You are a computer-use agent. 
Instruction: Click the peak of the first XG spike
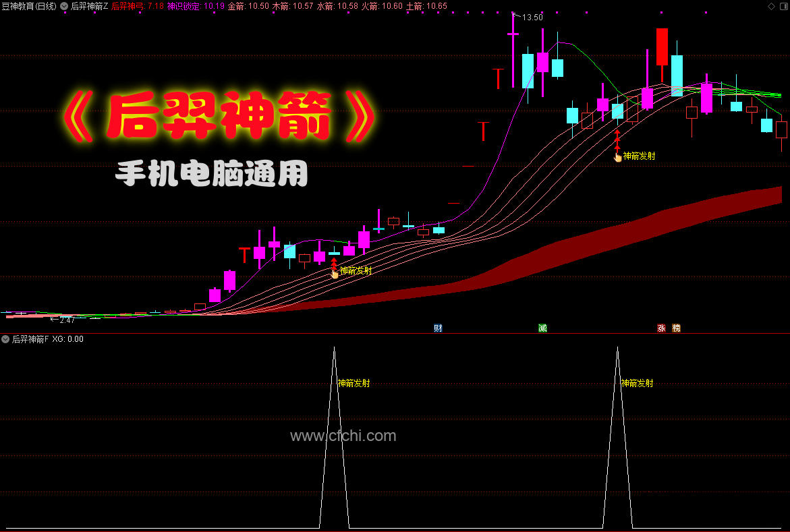[x=334, y=348]
